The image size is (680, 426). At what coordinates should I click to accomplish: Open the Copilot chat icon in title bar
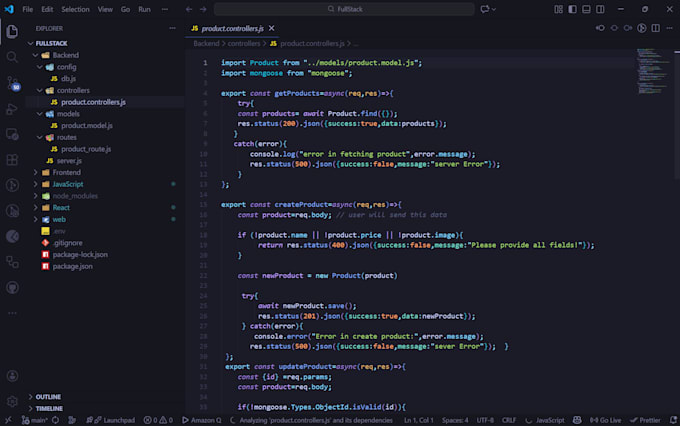[x=484, y=9]
